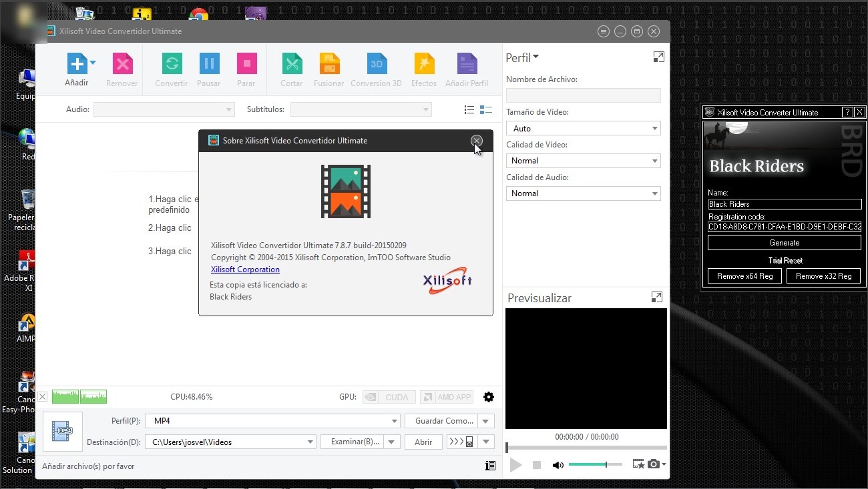Screen dimensions: 868x489
Task: Click the Remove x32 Reg button
Action: point(824,276)
